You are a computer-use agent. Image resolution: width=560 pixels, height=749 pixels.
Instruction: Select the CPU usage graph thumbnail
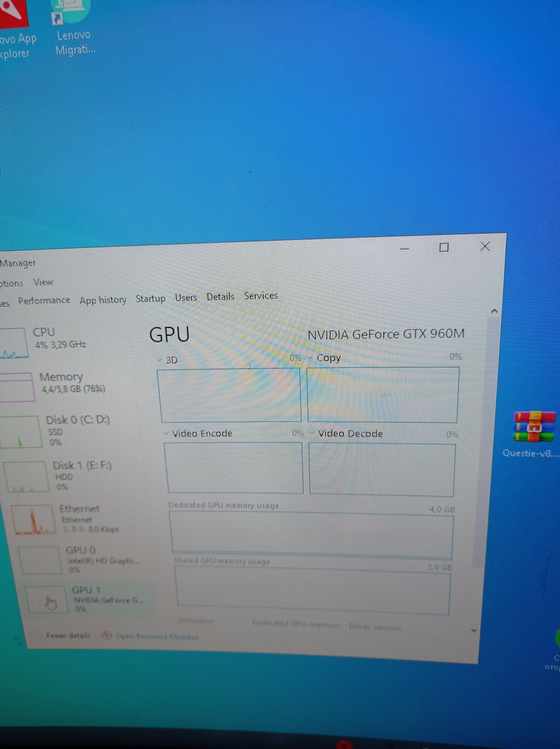(13, 343)
